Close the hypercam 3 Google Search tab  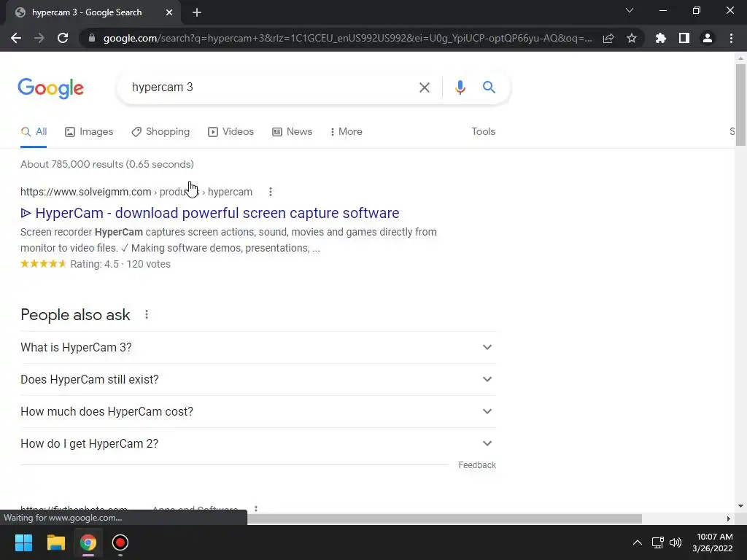[x=169, y=13]
